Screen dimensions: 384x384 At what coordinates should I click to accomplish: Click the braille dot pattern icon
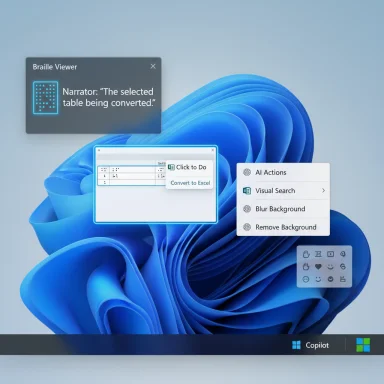46,98
